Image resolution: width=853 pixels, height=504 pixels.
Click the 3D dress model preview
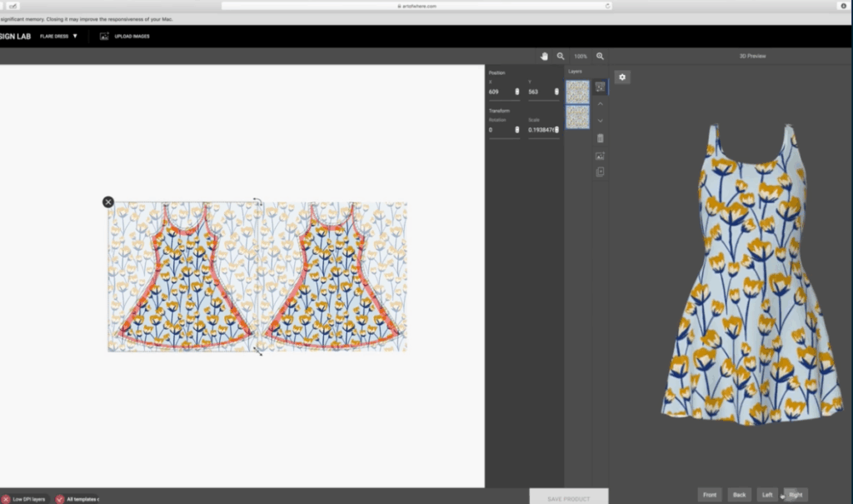coord(751,275)
